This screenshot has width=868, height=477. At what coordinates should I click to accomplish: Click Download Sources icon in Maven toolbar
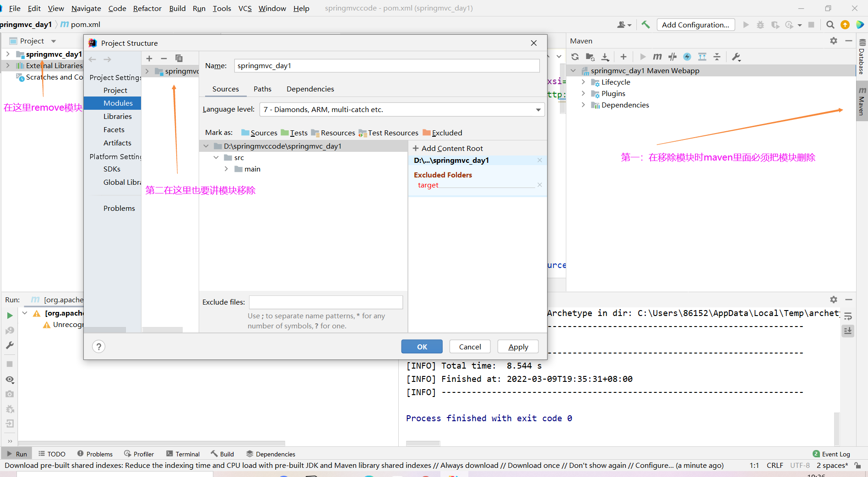point(605,57)
